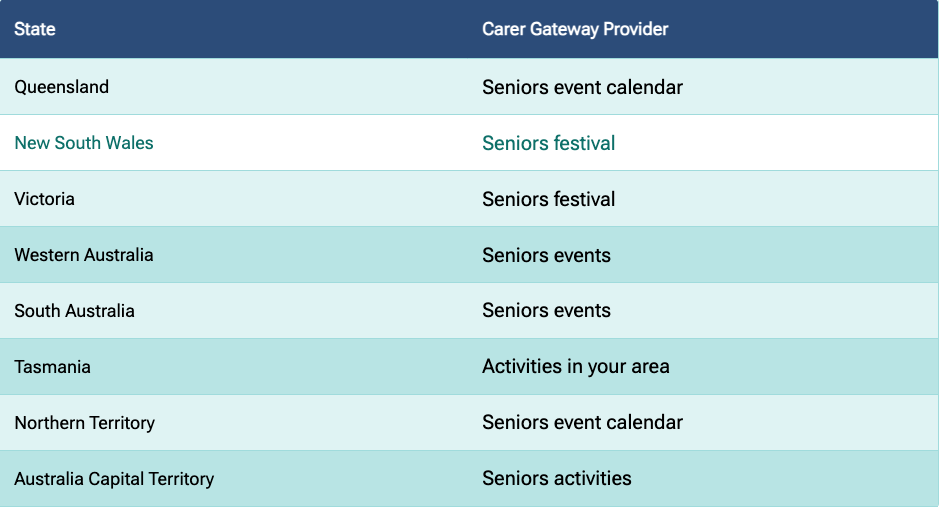Select the Tasmania state cell
Viewport: 939px width, 507px height.
53,367
